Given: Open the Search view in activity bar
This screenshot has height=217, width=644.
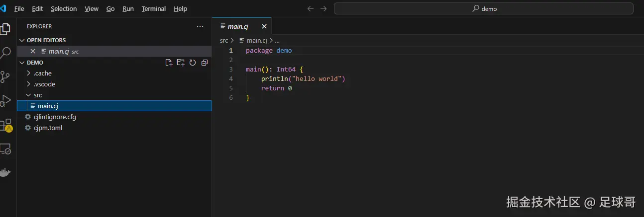Looking at the screenshot, I should pyautogui.click(x=5, y=53).
